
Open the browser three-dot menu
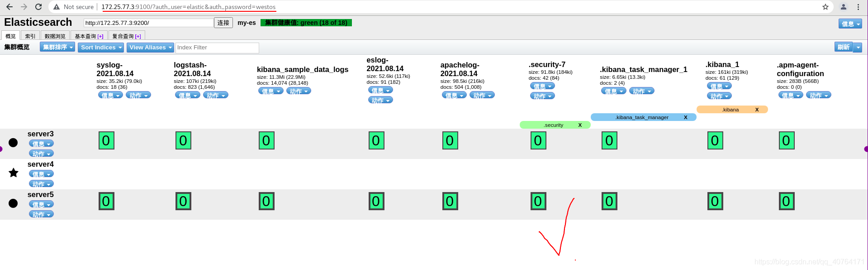[858, 7]
